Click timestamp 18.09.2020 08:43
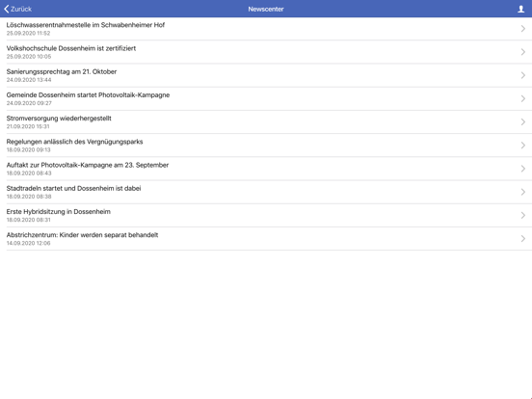Viewport: 532px width, 399px height. 29,173
